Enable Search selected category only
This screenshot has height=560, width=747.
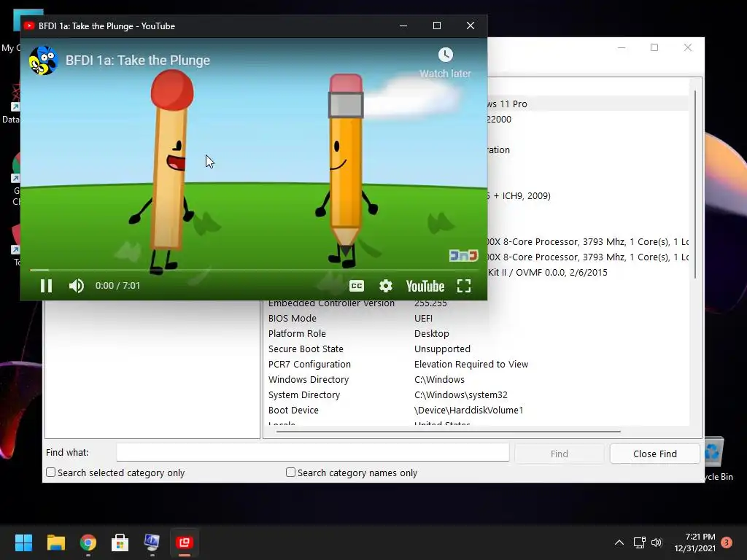pyautogui.click(x=51, y=472)
